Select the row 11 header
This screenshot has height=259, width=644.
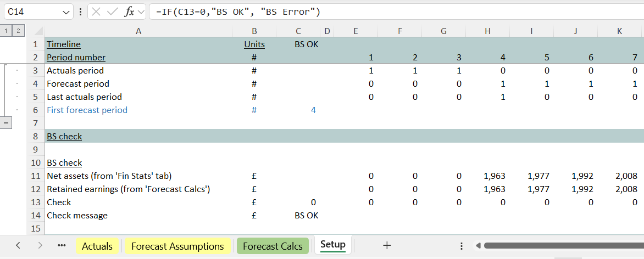click(36, 176)
